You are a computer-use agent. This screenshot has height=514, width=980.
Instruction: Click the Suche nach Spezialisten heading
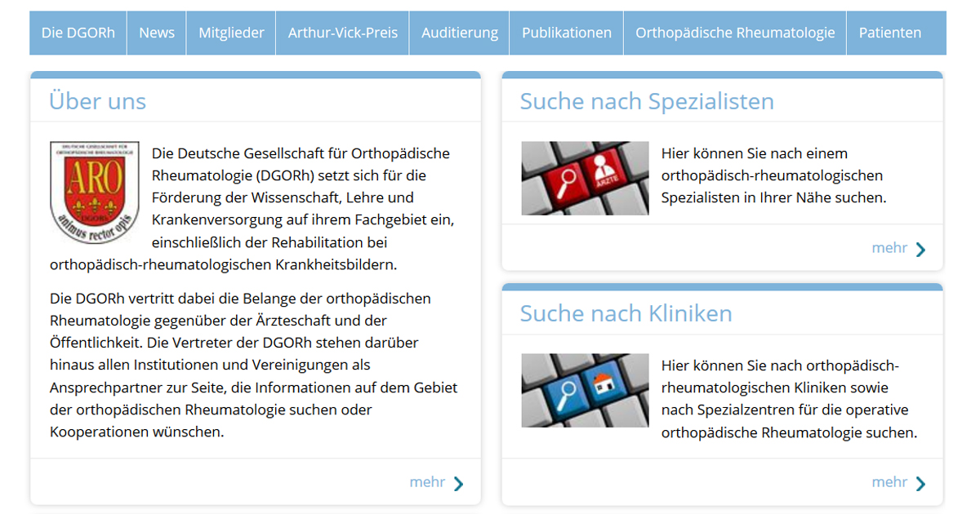[647, 101]
